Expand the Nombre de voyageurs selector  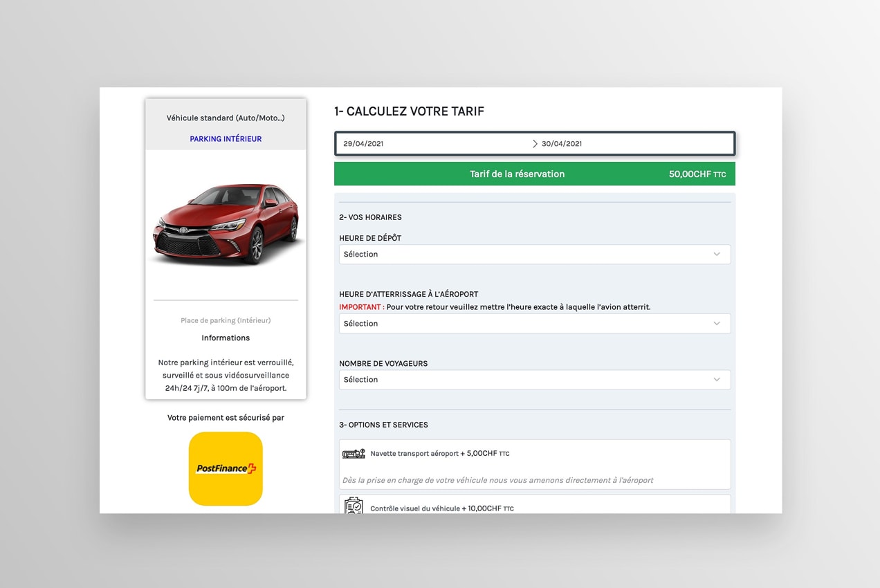[534, 379]
